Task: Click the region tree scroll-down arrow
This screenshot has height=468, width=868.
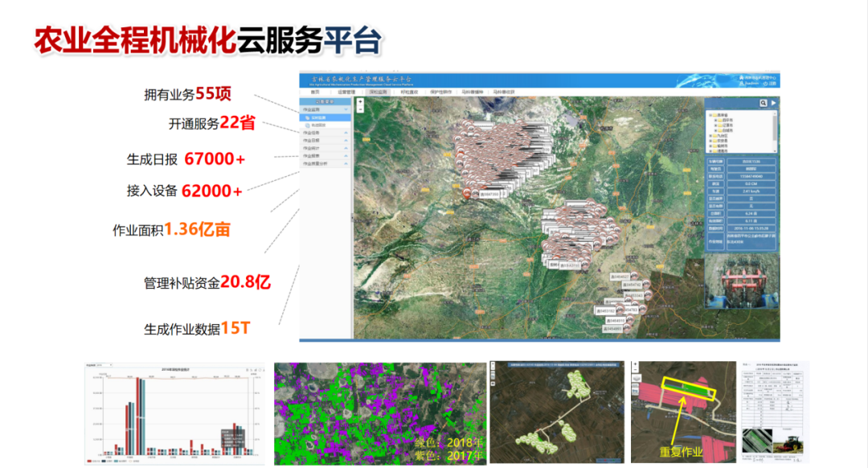Action: click(775, 151)
